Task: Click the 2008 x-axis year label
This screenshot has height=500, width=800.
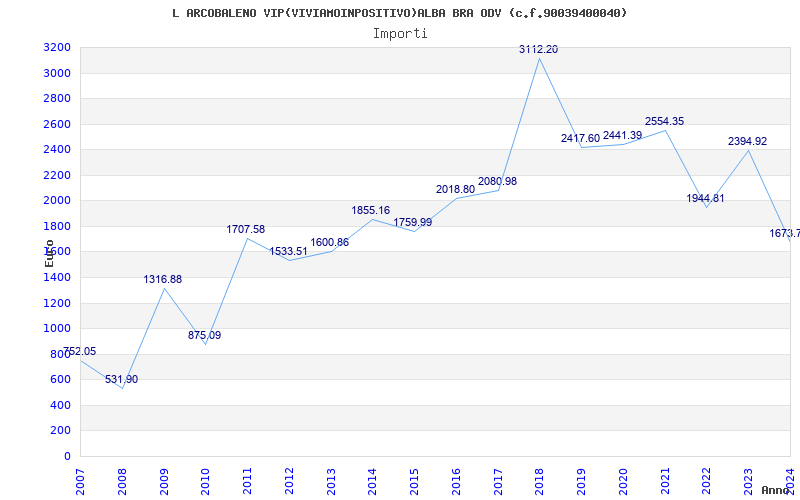Action: pyautogui.click(x=122, y=482)
